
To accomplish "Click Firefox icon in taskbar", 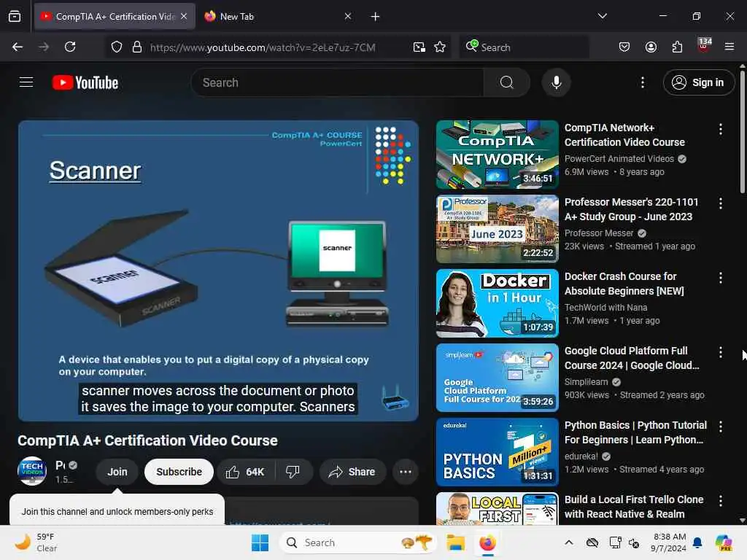I will tap(487, 542).
